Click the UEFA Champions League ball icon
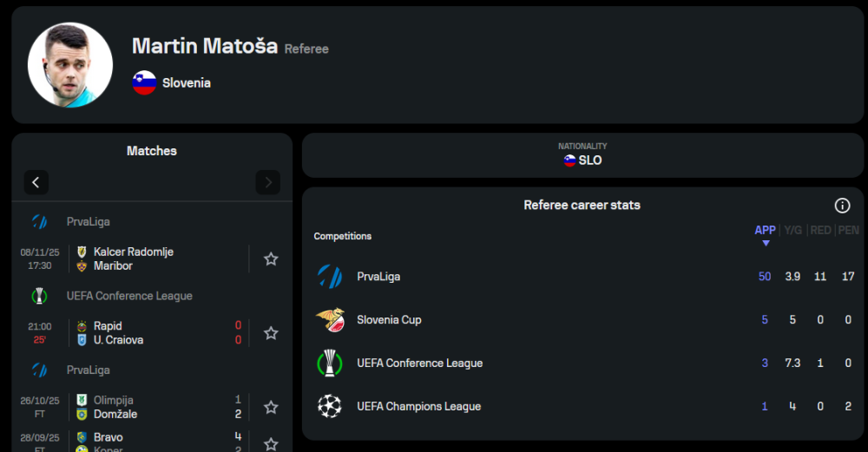868x452 pixels. pyautogui.click(x=330, y=406)
